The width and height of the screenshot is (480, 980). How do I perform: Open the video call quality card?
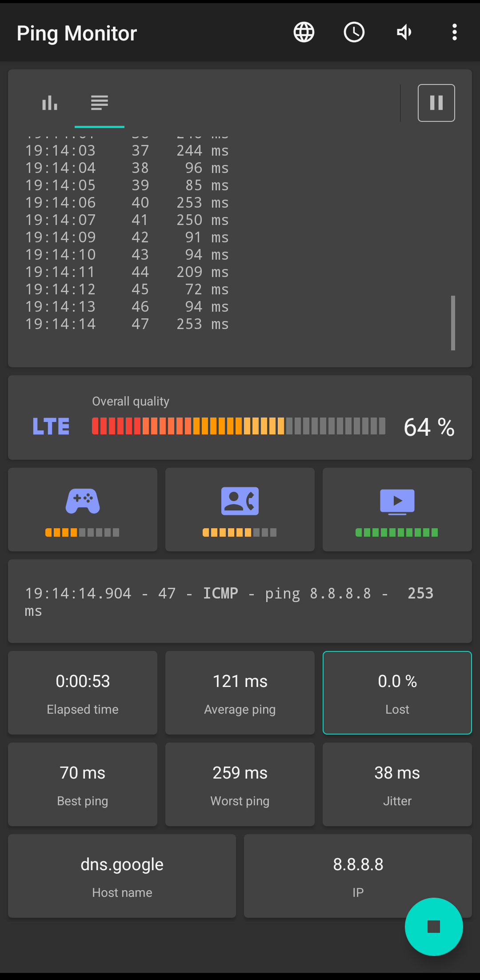pos(240,510)
